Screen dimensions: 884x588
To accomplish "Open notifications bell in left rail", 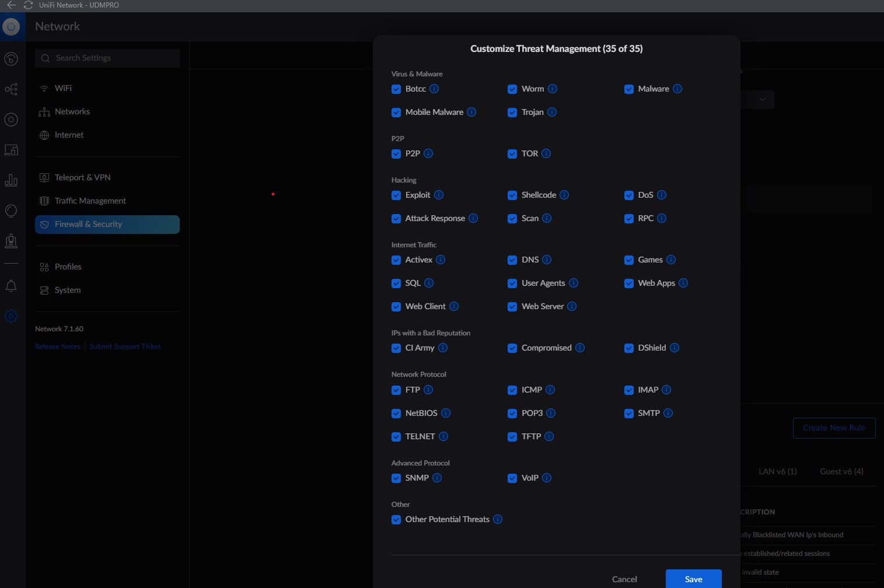I will click(11, 286).
